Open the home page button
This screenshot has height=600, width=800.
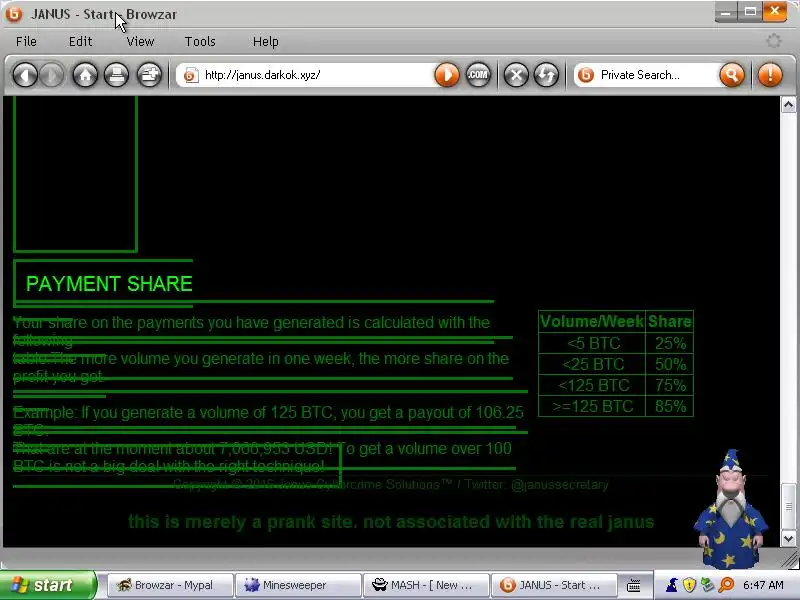85,76
